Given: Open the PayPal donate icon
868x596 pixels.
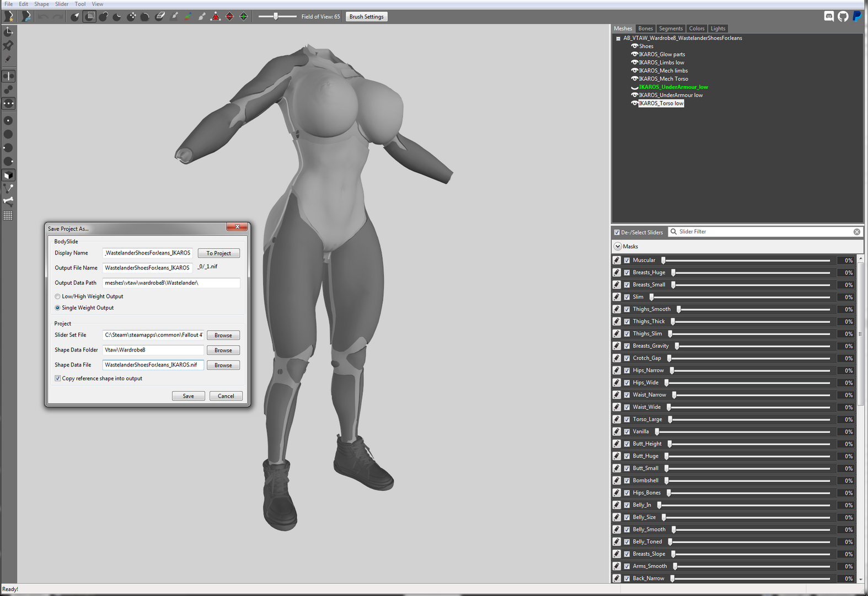Looking at the screenshot, I should tap(857, 16).
